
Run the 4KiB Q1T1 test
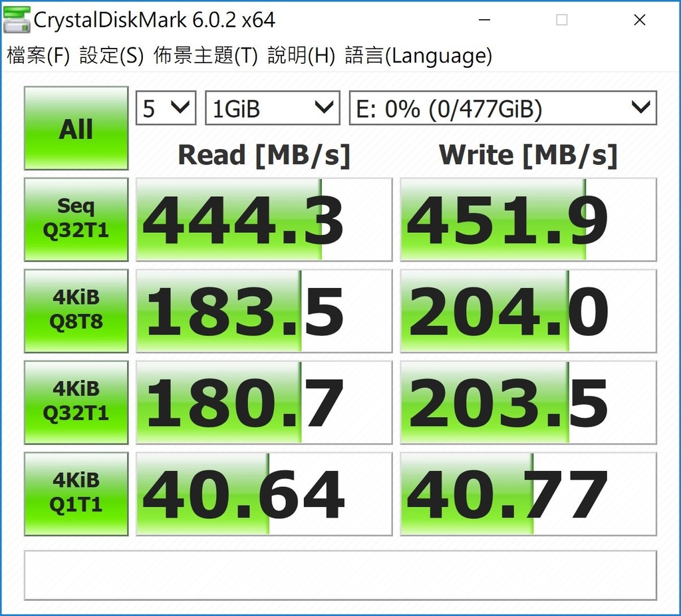coord(76,494)
